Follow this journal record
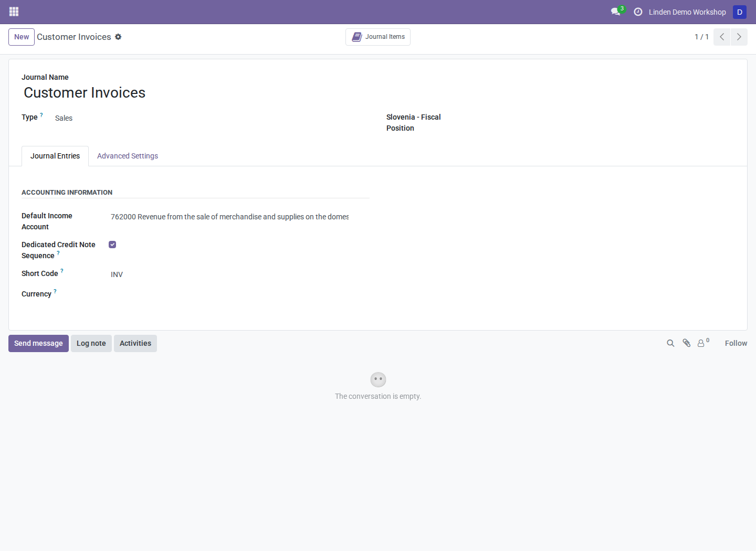 point(736,343)
